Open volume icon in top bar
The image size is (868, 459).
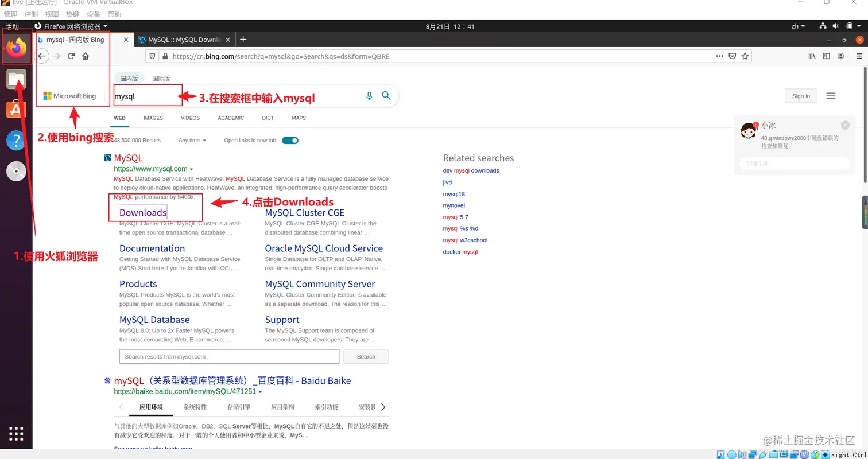[x=835, y=26]
